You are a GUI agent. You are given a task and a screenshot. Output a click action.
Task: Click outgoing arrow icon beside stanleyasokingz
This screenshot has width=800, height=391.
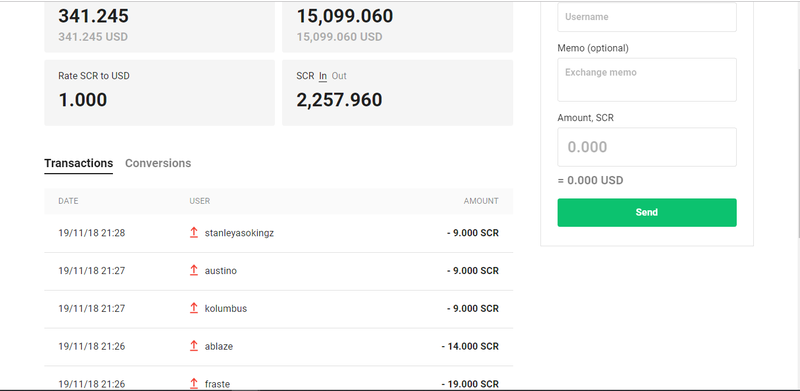[x=193, y=233]
